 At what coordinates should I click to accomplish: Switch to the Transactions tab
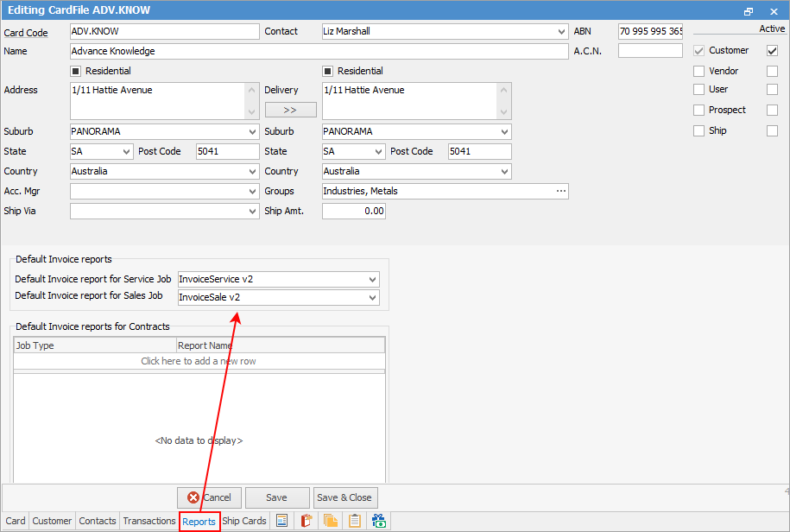pos(149,521)
